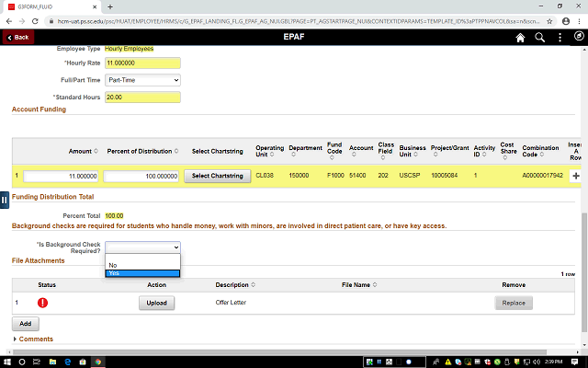This screenshot has height=368, width=588.
Task: Launch Edge browser from taskbar
Action: pos(67,362)
